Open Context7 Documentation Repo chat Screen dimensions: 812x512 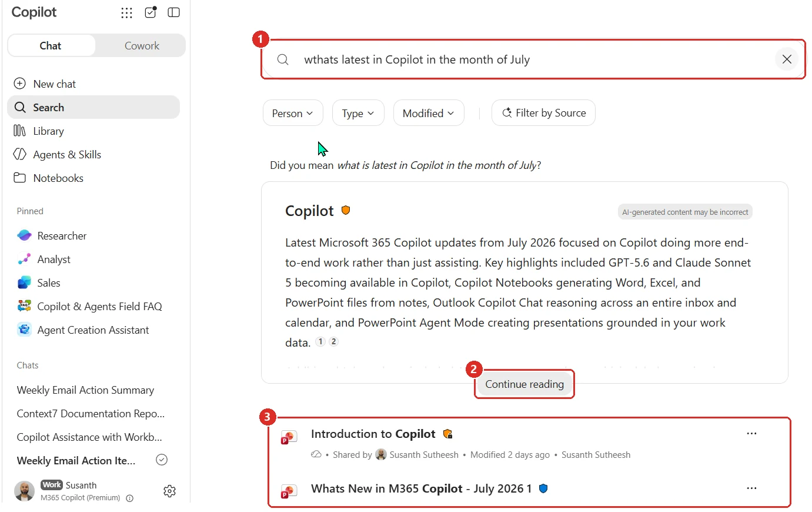pos(91,414)
